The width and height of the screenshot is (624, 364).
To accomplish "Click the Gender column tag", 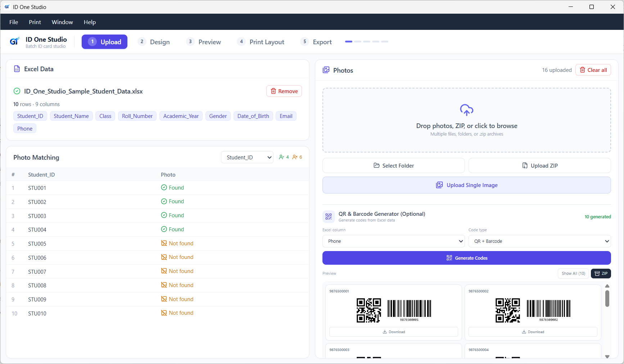I will (218, 116).
